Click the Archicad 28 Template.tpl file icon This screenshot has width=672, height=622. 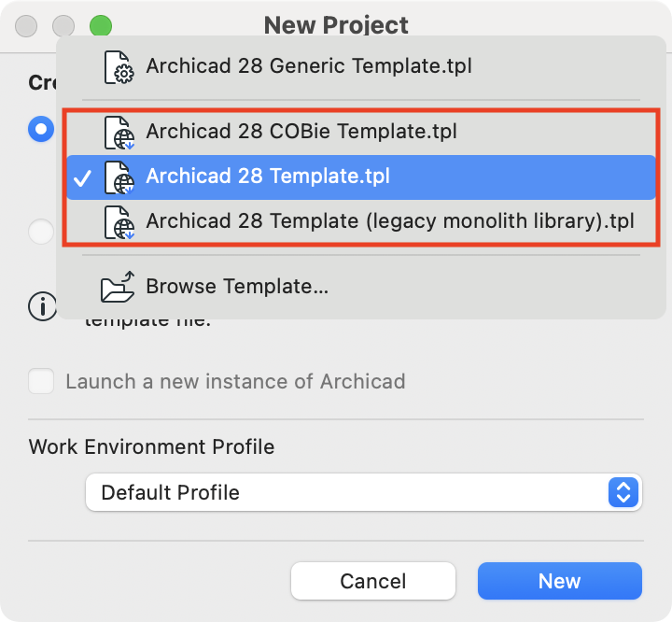click(x=119, y=177)
